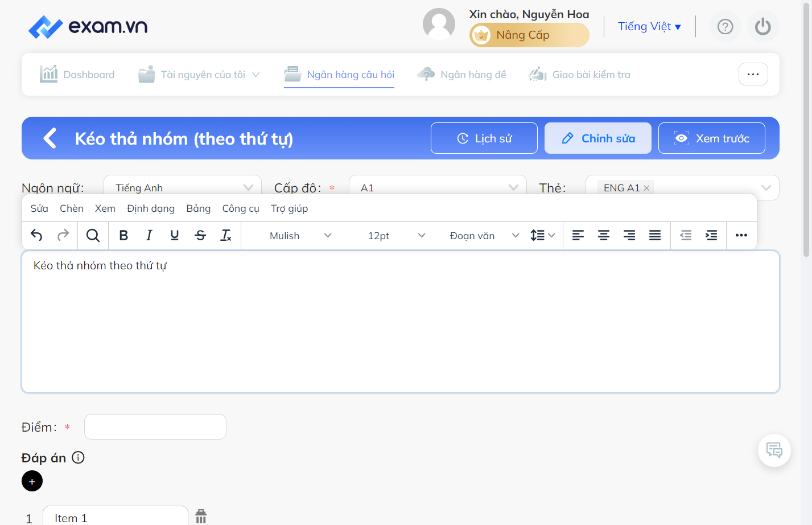
Task: Open the Chèn editor menu
Action: point(72,208)
